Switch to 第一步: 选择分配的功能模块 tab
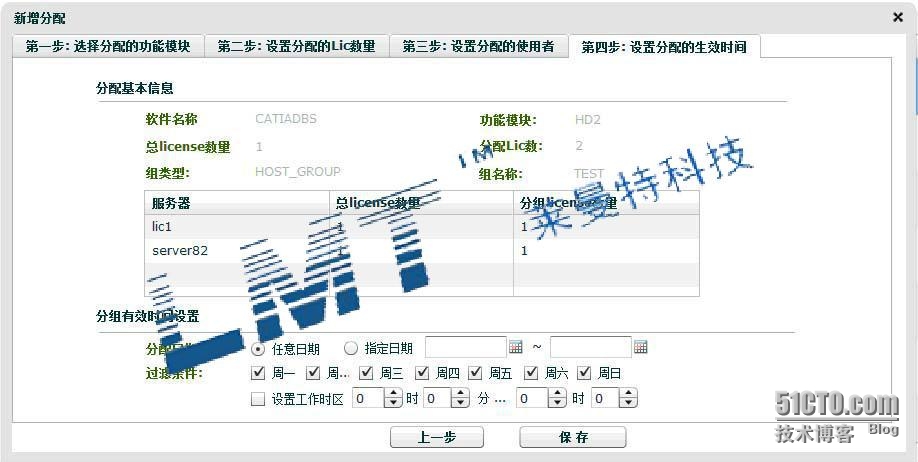 pos(108,46)
